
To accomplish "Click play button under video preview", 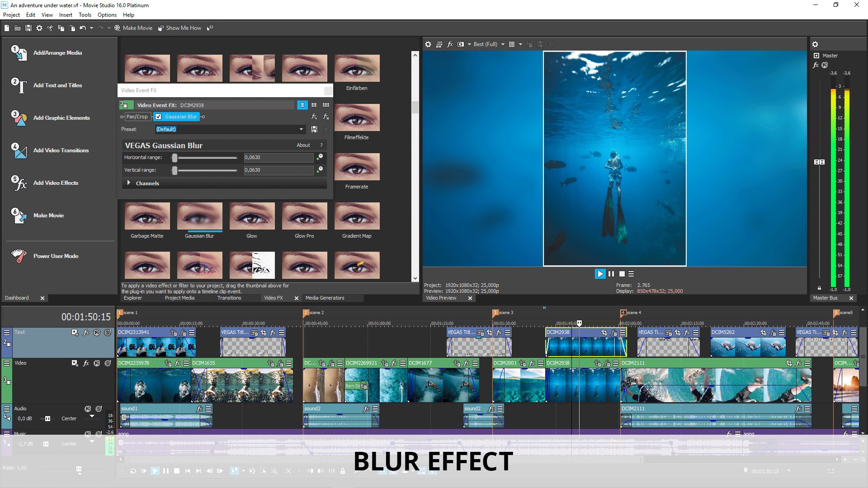I will [600, 274].
